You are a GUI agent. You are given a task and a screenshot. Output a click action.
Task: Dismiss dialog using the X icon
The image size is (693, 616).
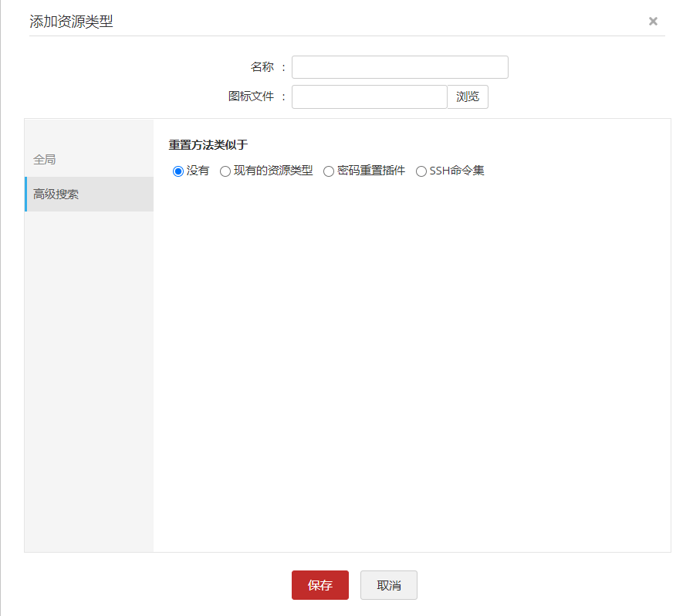653,21
